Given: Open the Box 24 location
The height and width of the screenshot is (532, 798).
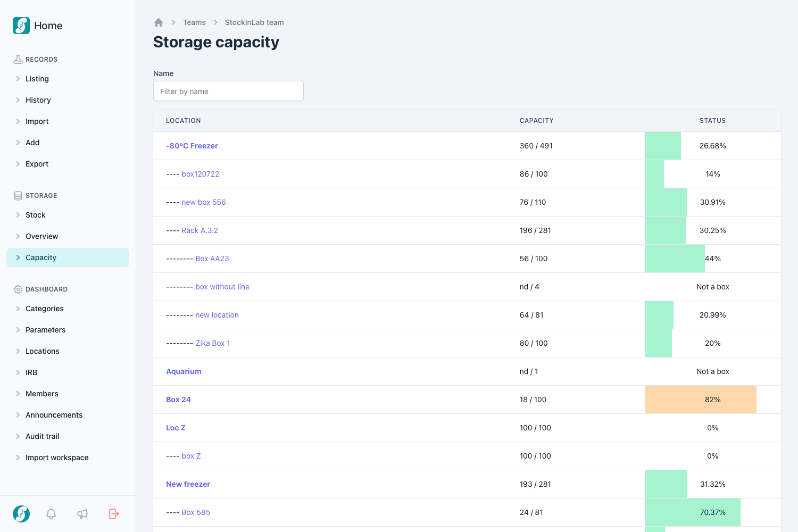Looking at the screenshot, I should [x=178, y=400].
